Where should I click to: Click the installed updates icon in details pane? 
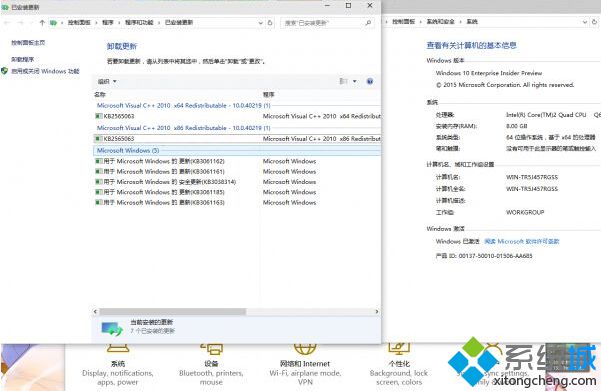click(x=112, y=329)
